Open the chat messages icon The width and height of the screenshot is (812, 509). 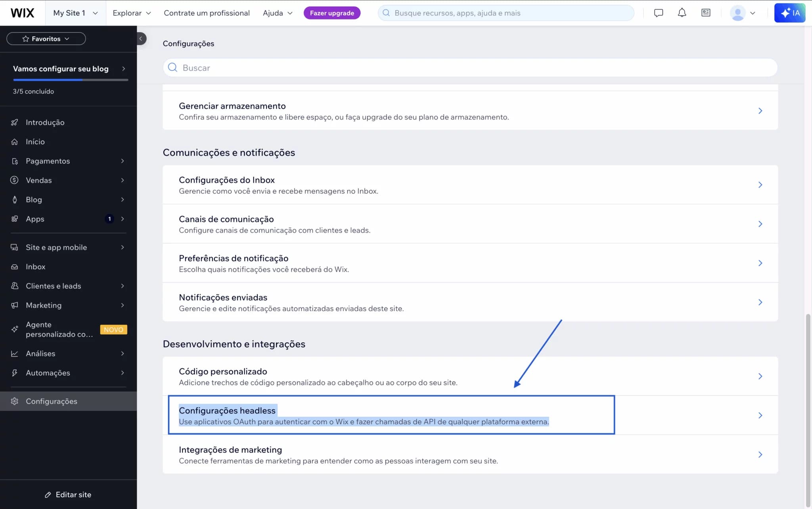[658, 12]
